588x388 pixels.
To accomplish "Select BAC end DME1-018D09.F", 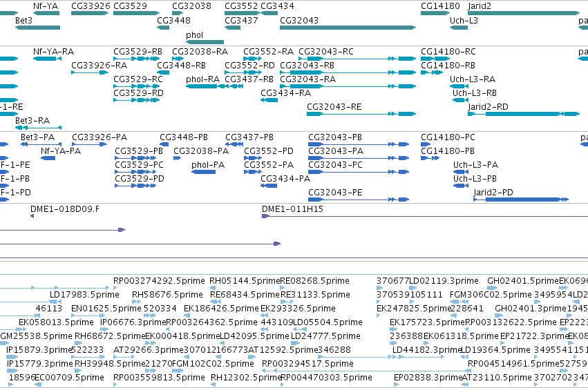I will (65, 209).
